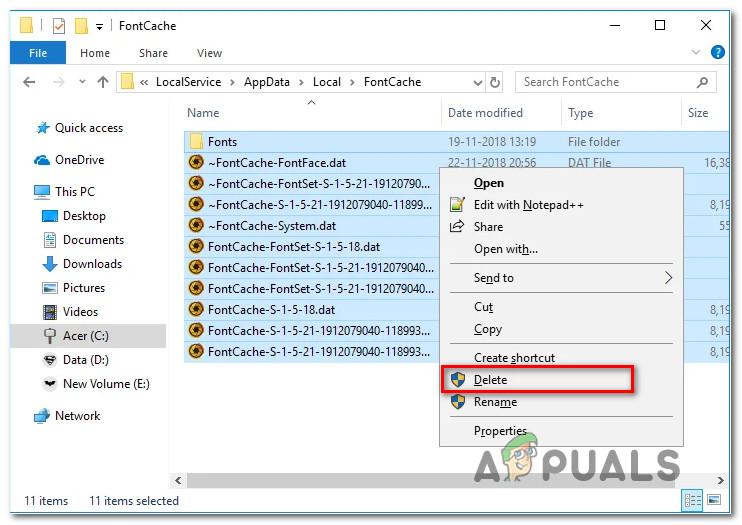742x525 pixels.
Task: Choose Share in the context menu
Action: click(x=488, y=227)
